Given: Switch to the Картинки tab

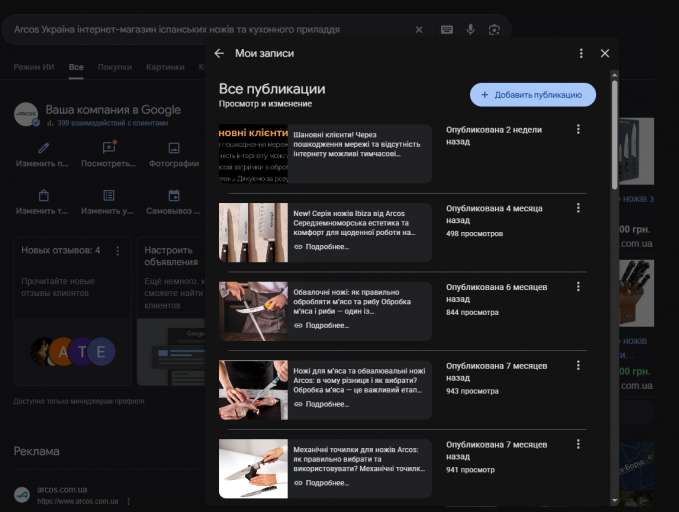Looking at the screenshot, I should click(165, 67).
